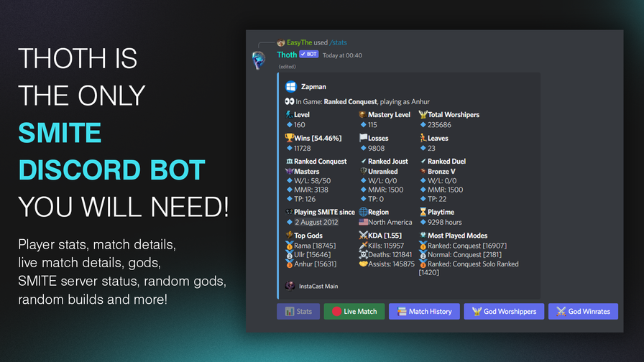The image size is (644, 362).
Task: Click the verified BOT badge
Action: coord(309,54)
